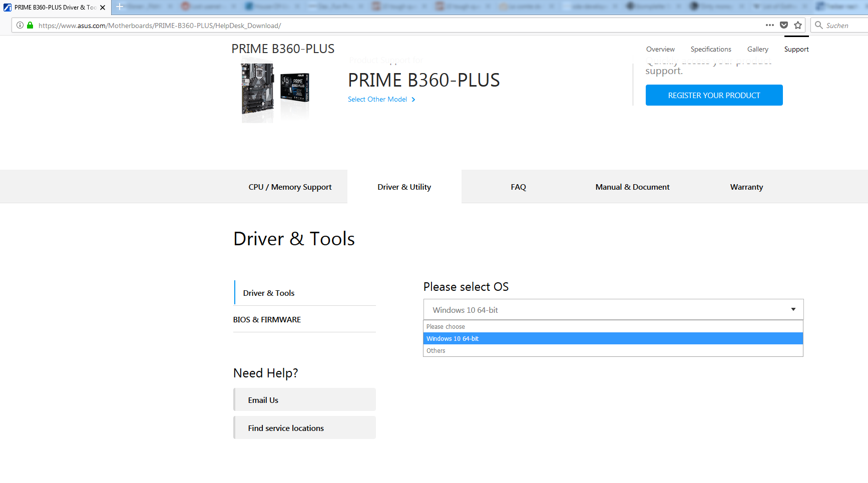Go to the Specifications page
Screen dimensions: 868x483
pyautogui.click(x=711, y=49)
